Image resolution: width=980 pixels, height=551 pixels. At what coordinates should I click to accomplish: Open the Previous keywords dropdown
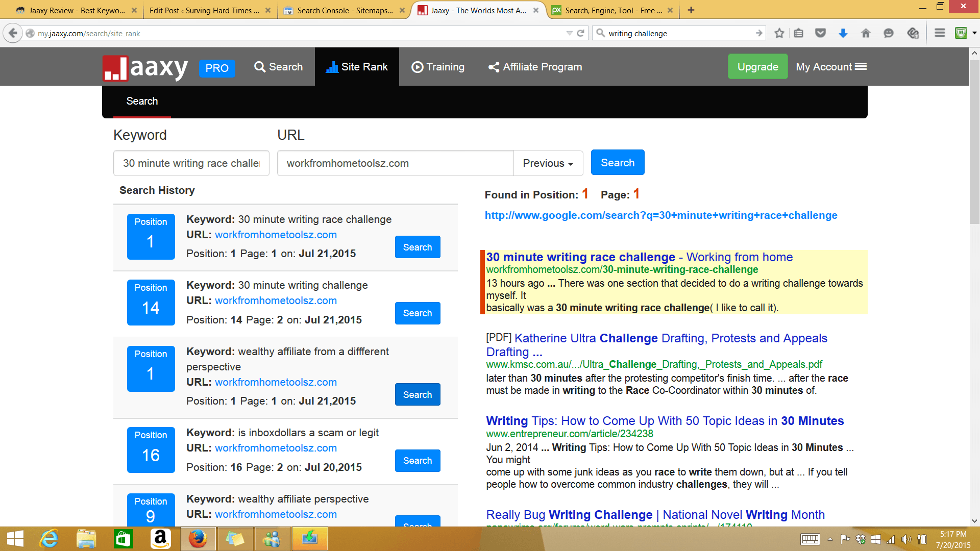click(548, 163)
